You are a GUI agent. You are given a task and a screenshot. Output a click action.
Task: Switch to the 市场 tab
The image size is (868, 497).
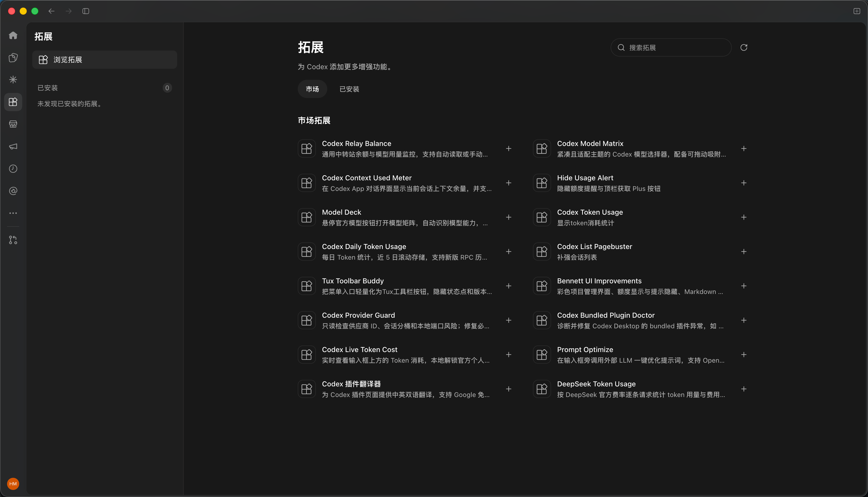coord(312,89)
